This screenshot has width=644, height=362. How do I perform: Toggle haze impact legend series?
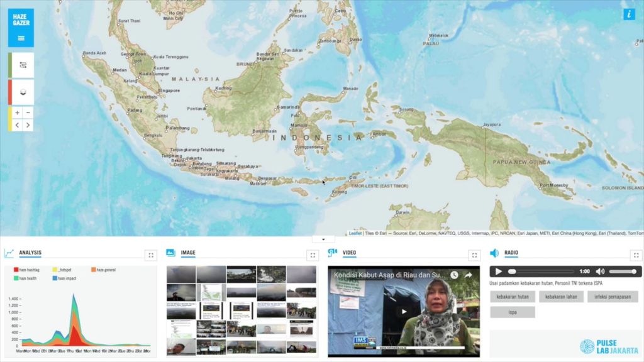pyautogui.click(x=65, y=278)
